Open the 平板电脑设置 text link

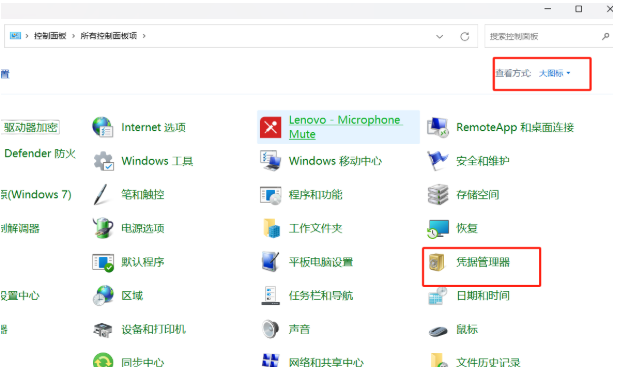pyautogui.click(x=321, y=262)
